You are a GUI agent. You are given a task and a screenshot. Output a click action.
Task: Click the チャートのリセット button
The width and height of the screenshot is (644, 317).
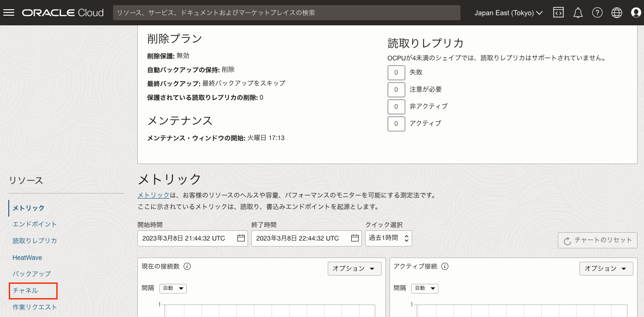[x=597, y=240]
